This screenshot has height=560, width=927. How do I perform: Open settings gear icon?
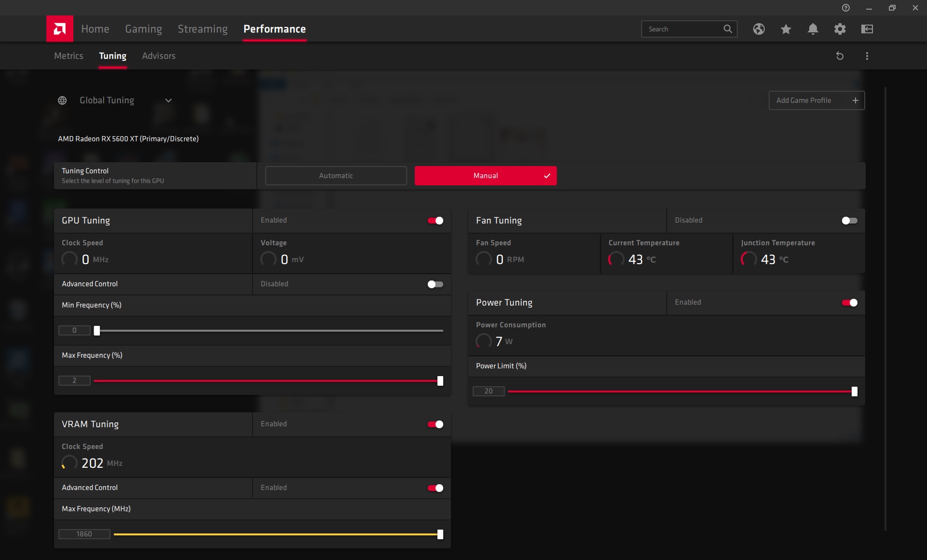(x=840, y=29)
